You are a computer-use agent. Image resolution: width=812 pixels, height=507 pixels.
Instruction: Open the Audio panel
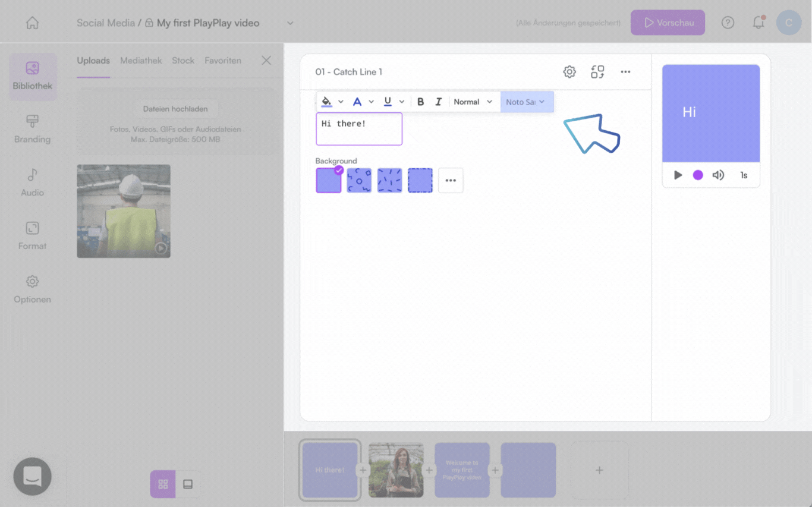click(x=32, y=183)
